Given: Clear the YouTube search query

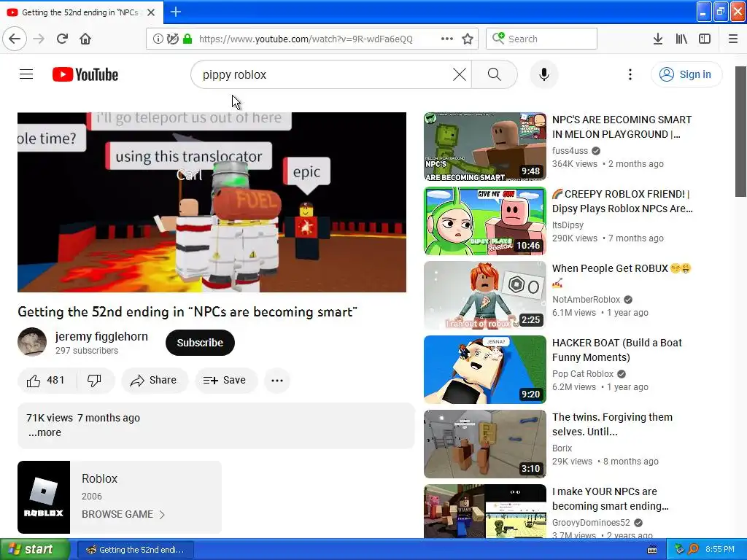Looking at the screenshot, I should coord(460,74).
